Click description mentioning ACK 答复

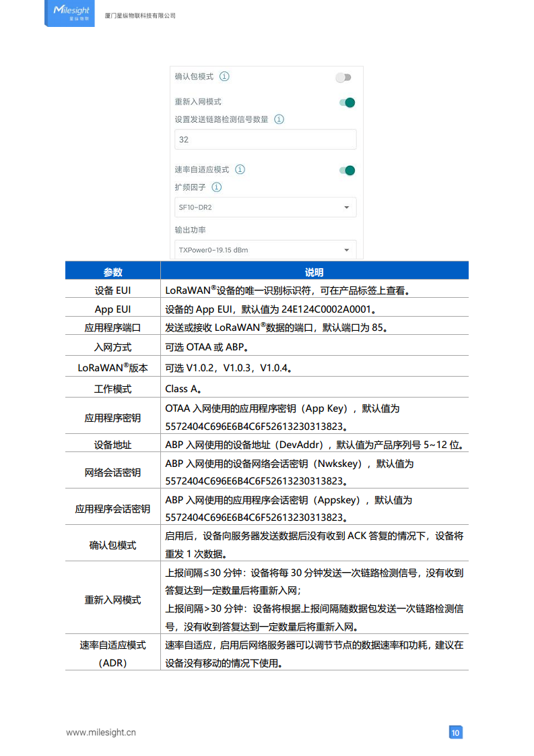314,545
